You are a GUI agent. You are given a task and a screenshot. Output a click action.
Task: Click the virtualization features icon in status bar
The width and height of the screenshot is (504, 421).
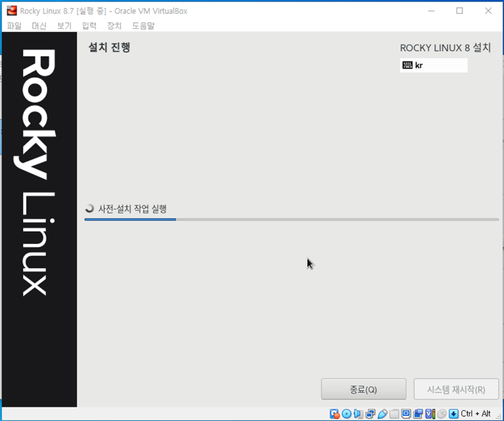point(429,414)
